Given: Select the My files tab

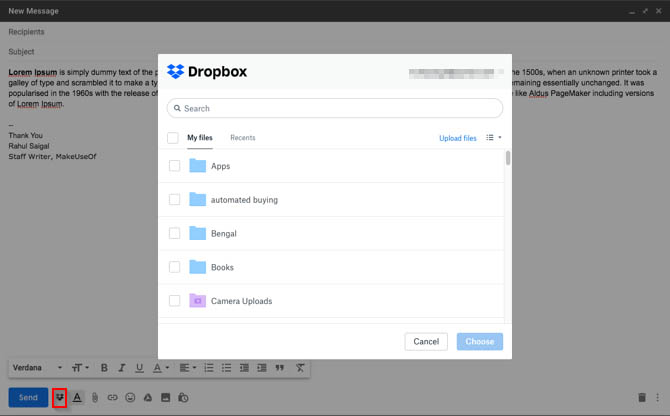Looking at the screenshot, I should [x=200, y=138].
